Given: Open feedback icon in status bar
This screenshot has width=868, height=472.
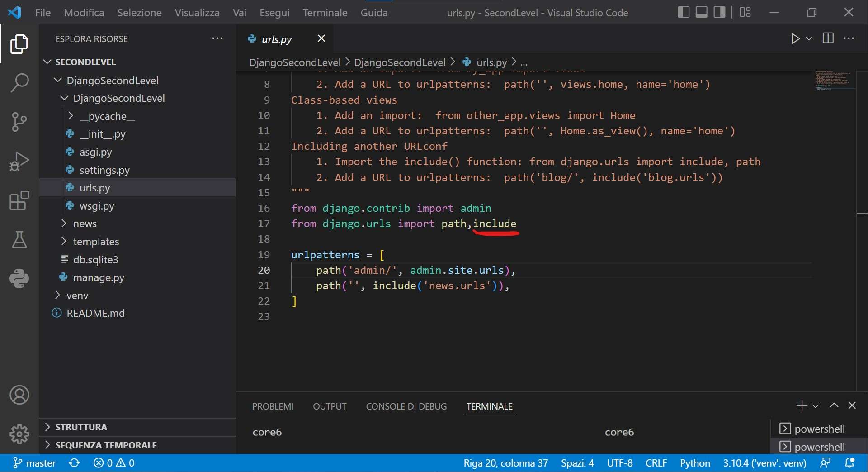Looking at the screenshot, I should pyautogui.click(x=826, y=463).
